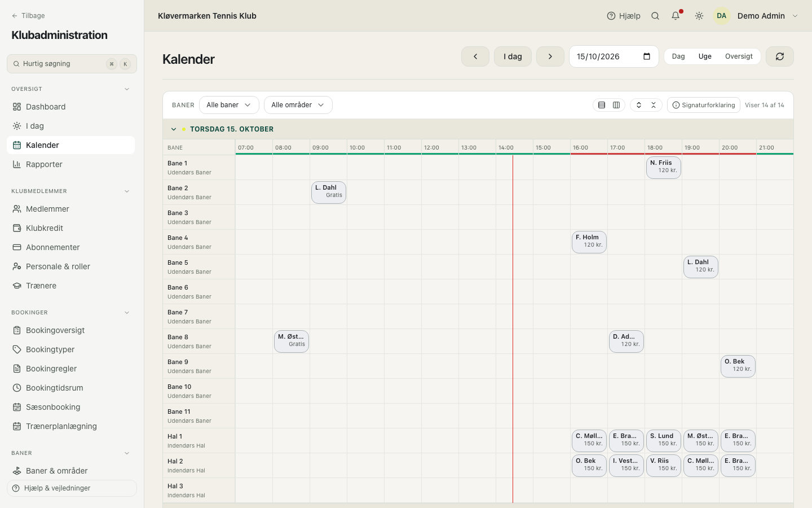This screenshot has height=508, width=812.
Task: Open Dashboard in sidebar
Action: (70, 107)
